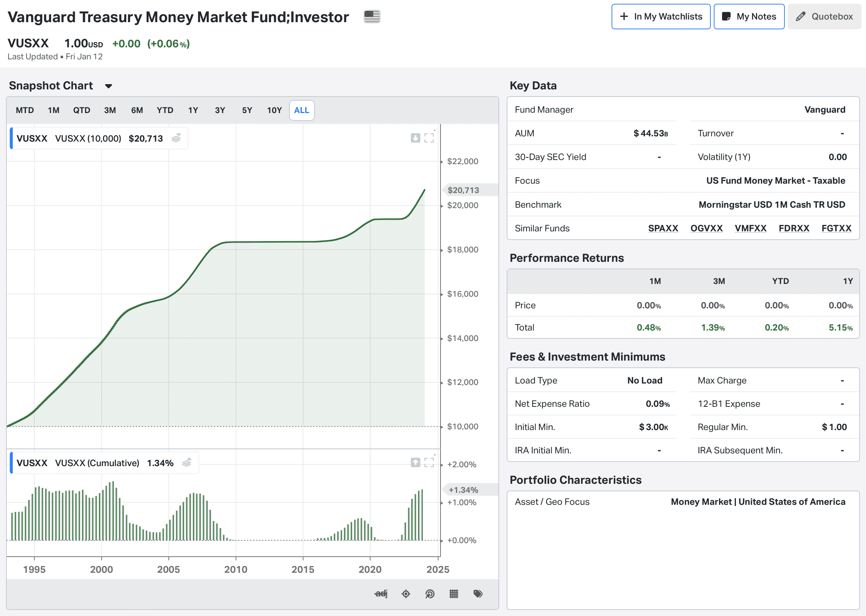Click the tags label icon in chart footer
Screen dimensions: 866x616
tap(478, 593)
